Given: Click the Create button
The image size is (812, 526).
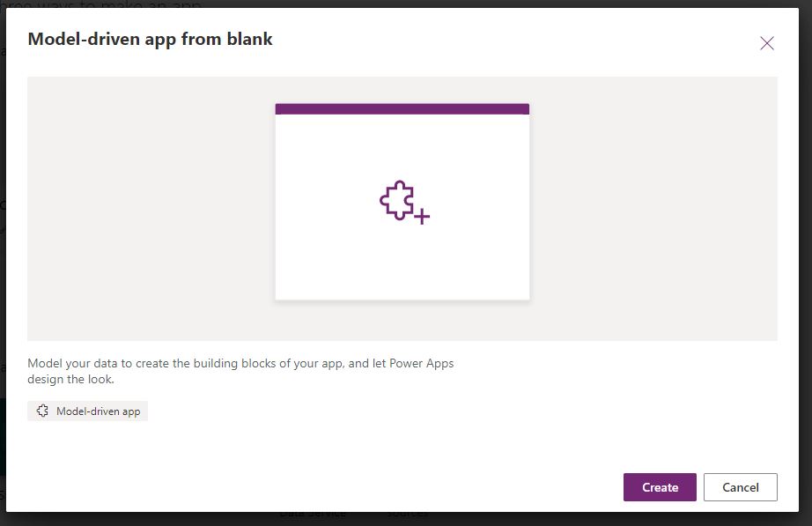Looking at the screenshot, I should click(660, 486).
